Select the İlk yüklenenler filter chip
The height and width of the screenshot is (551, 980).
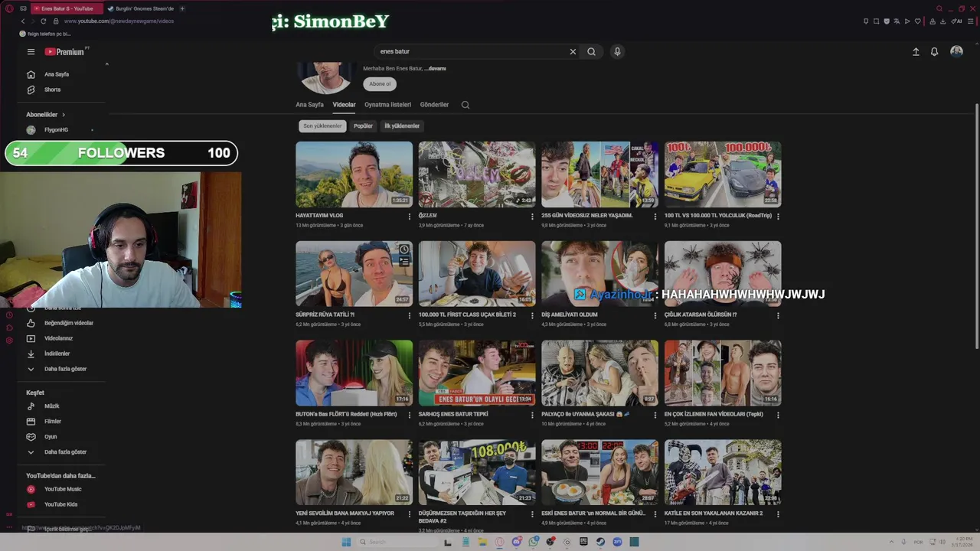[x=402, y=126]
